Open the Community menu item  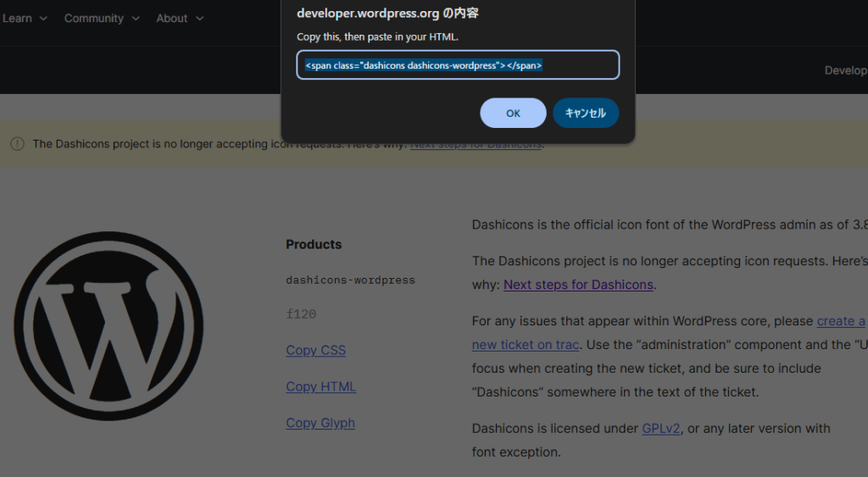click(x=93, y=19)
